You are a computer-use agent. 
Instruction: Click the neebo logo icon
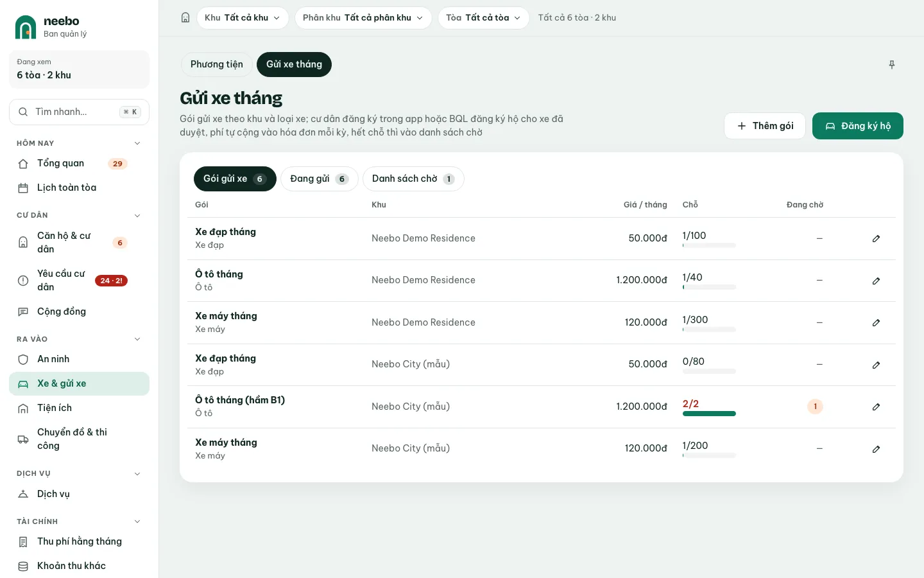tap(26, 27)
